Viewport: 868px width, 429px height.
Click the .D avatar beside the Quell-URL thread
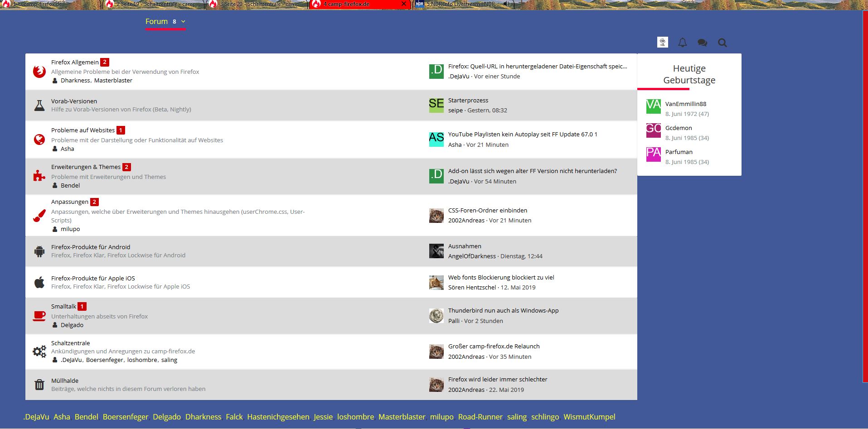point(436,71)
